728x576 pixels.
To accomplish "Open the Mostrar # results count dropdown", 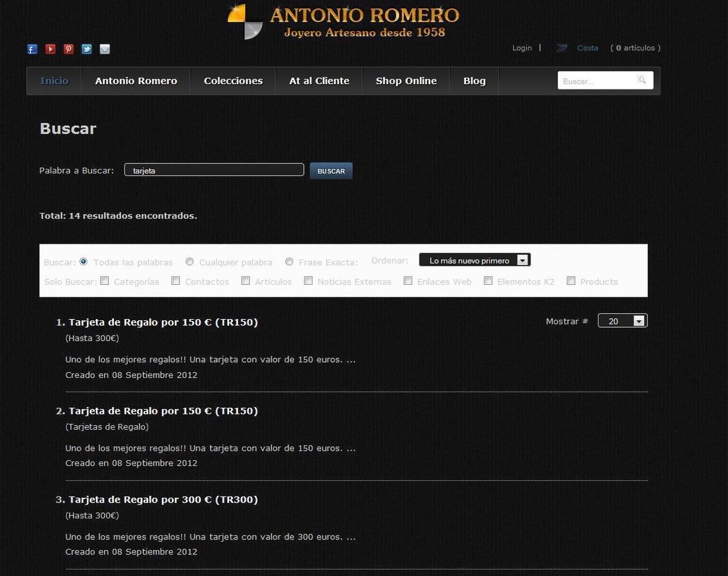I will click(623, 320).
